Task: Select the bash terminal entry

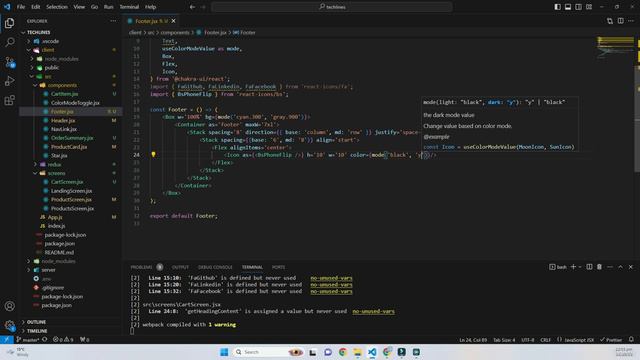Action: [558, 267]
